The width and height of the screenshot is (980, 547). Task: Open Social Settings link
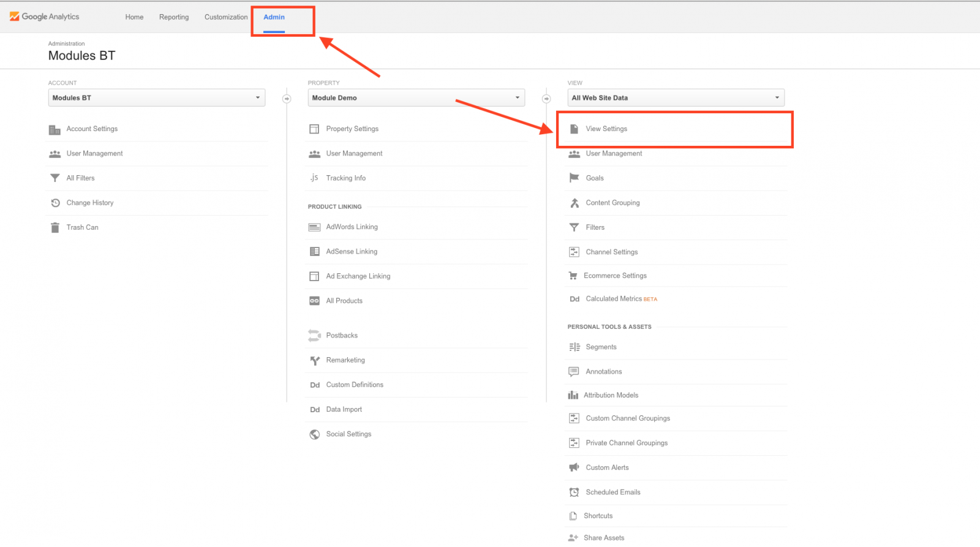(x=349, y=434)
